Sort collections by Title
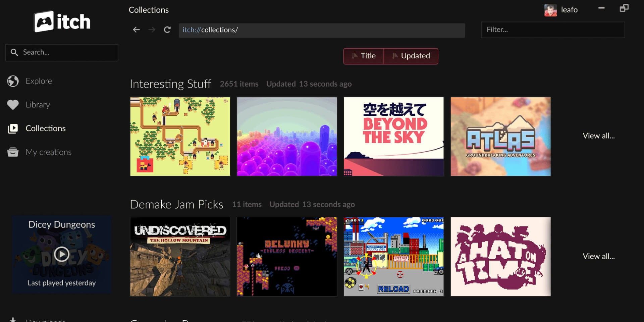The image size is (644, 322). (x=364, y=56)
